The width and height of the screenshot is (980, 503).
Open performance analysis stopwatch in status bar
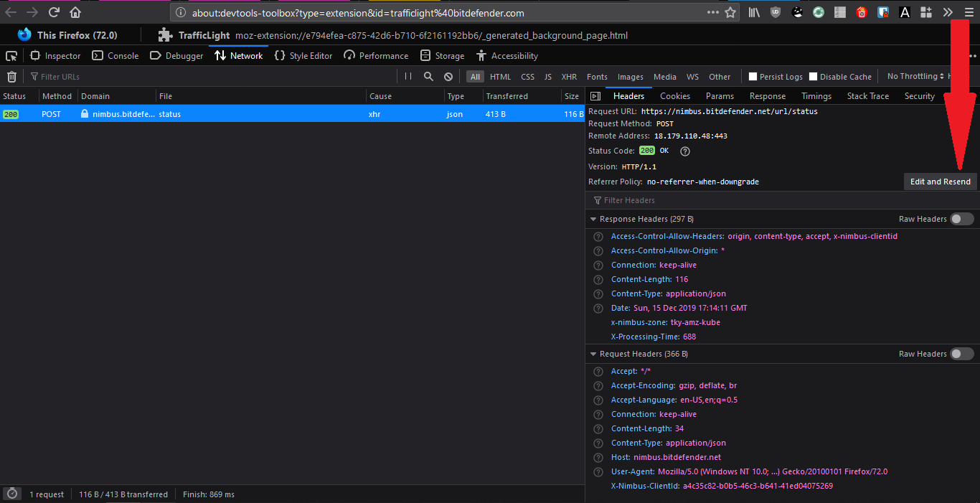click(x=11, y=494)
